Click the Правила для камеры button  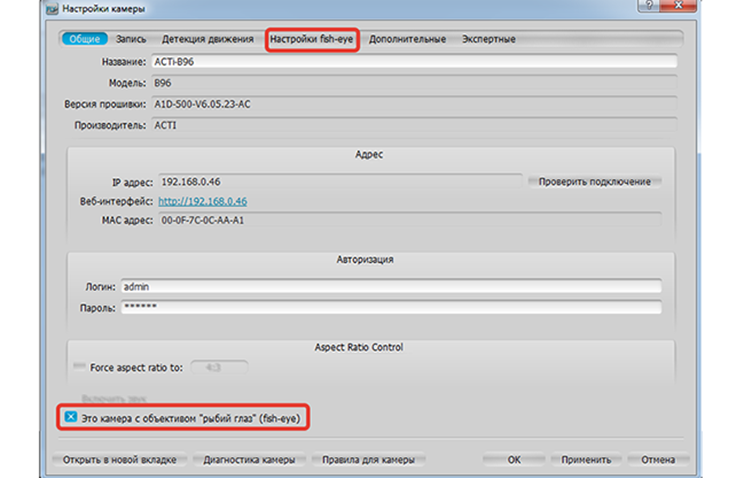coord(368,460)
